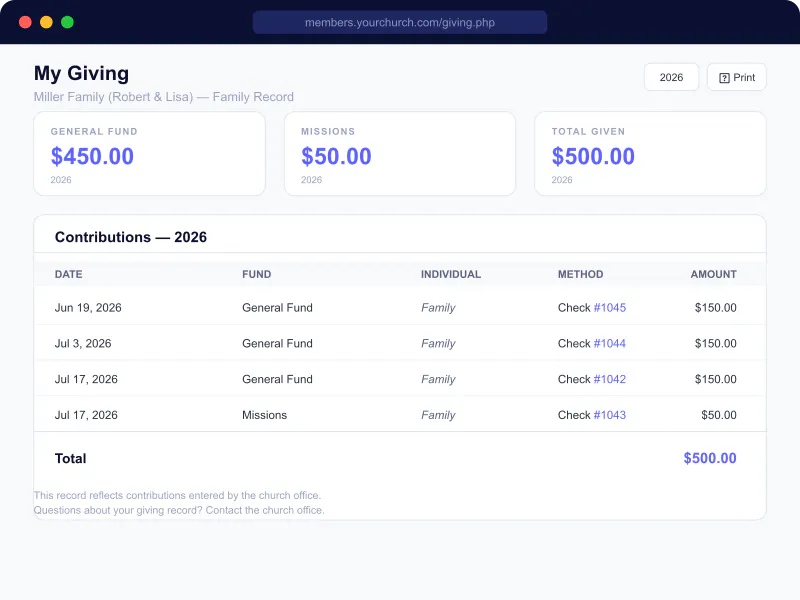
Task: Click the METHOD column header
Action: pyautogui.click(x=581, y=274)
